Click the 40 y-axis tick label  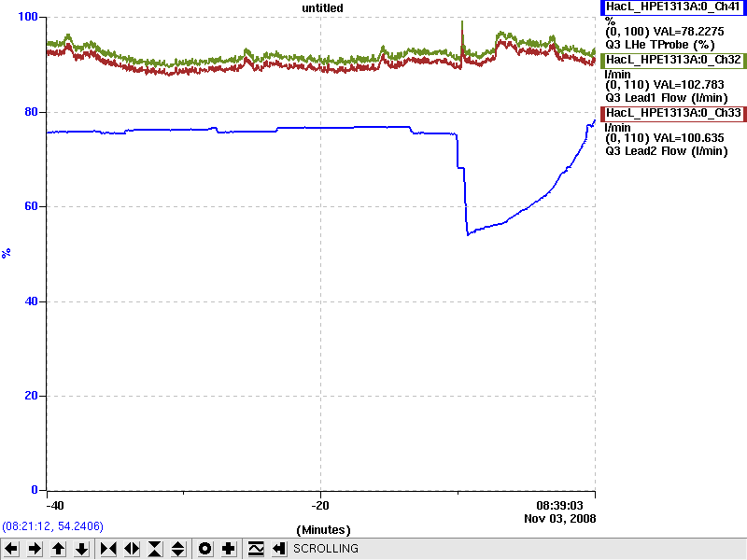click(x=31, y=301)
